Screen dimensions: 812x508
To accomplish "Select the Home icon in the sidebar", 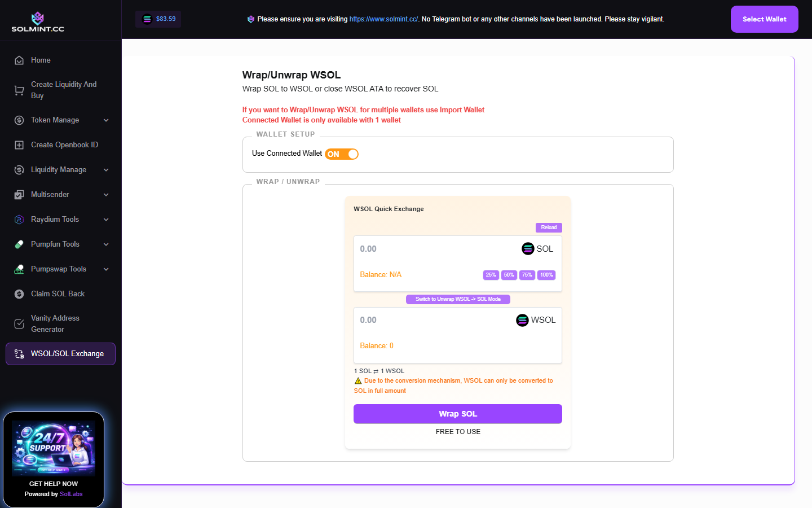I will tap(19, 60).
